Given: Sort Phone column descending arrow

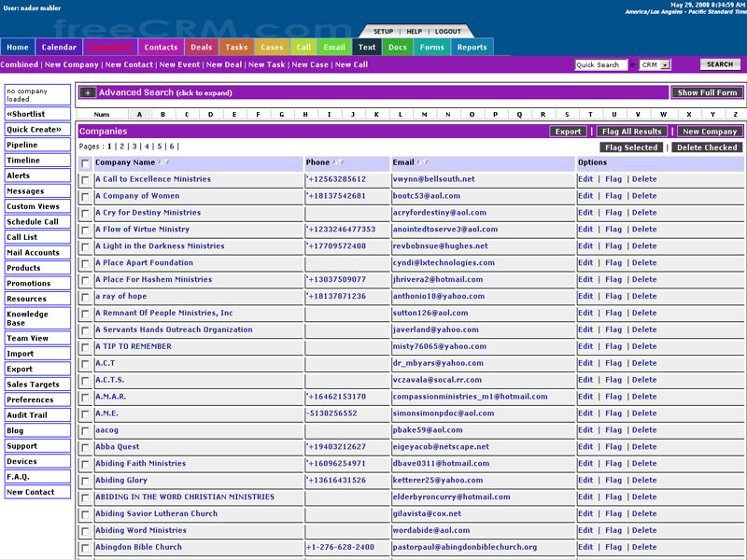Looking at the screenshot, I should coord(341,162).
